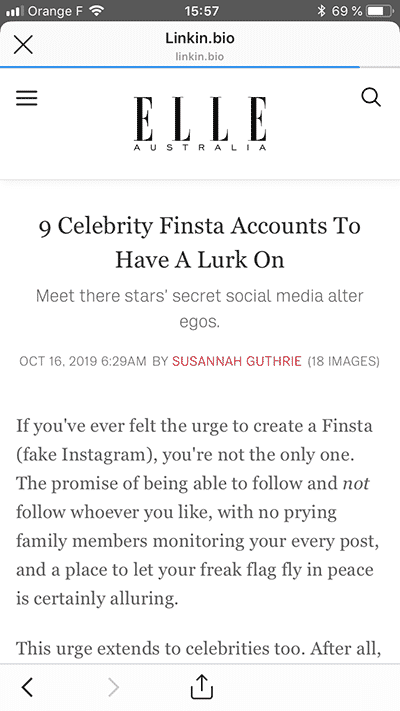
Task: Tap the Wi-Fi status icon
Action: pyautogui.click(x=96, y=10)
